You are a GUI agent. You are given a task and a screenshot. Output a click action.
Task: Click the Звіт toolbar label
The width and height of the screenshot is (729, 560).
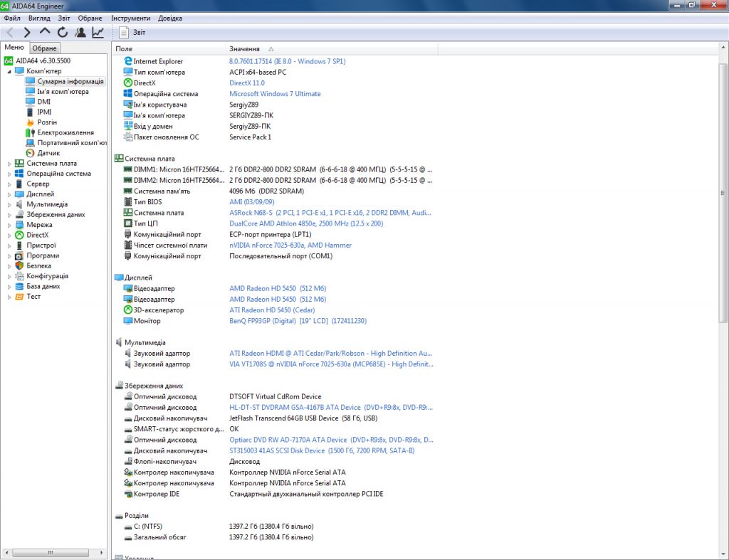pyautogui.click(x=139, y=33)
